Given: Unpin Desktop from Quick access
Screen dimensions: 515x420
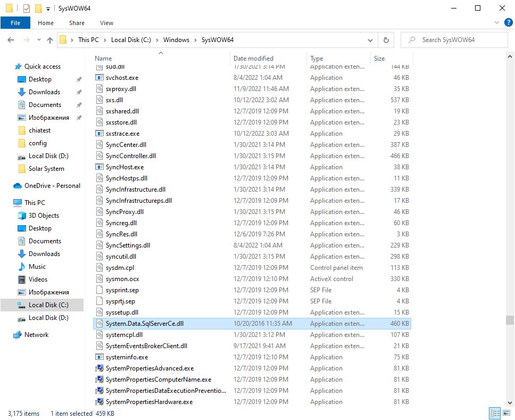Looking at the screenshot, I should tap(79, 79).
